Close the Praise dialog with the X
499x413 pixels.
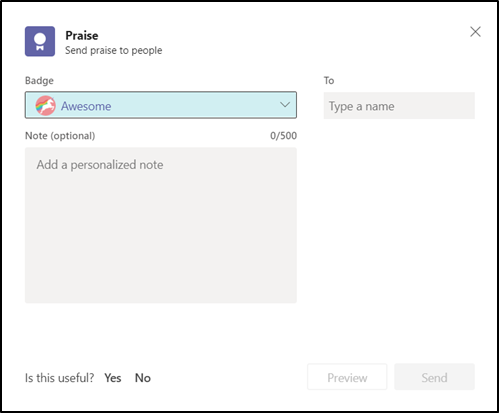475,32
